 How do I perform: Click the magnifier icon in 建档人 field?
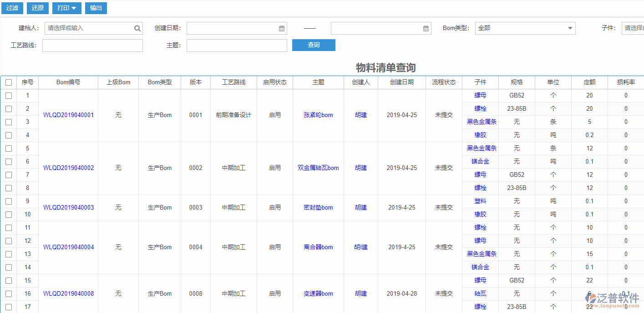[137, 28]
